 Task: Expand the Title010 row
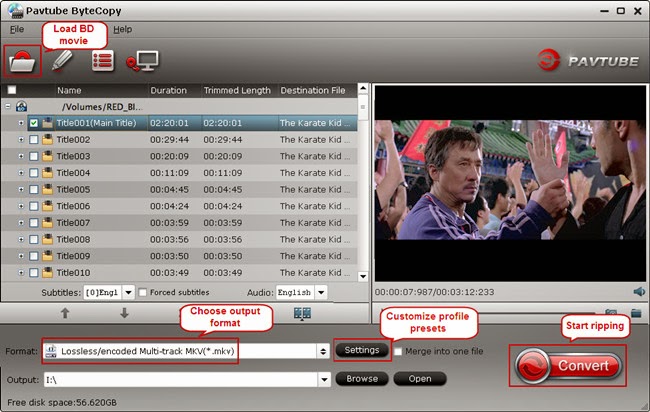[21, 272]
